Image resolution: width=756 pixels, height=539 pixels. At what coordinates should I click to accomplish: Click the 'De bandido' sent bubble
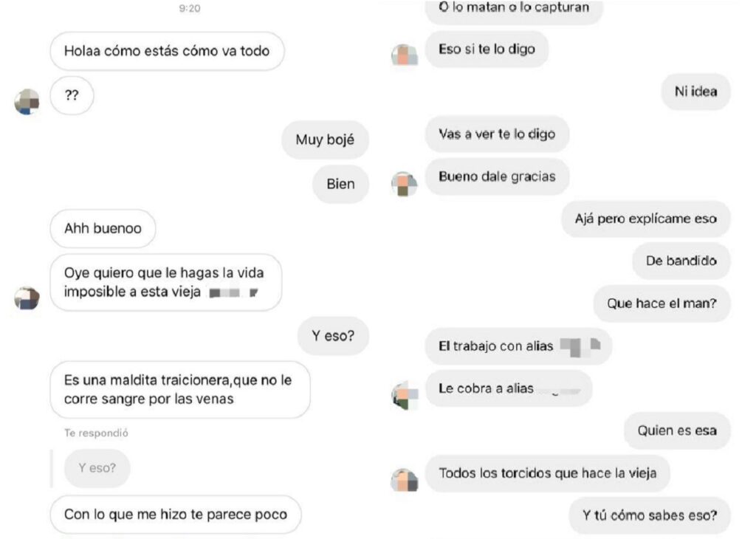pos(681,261)
